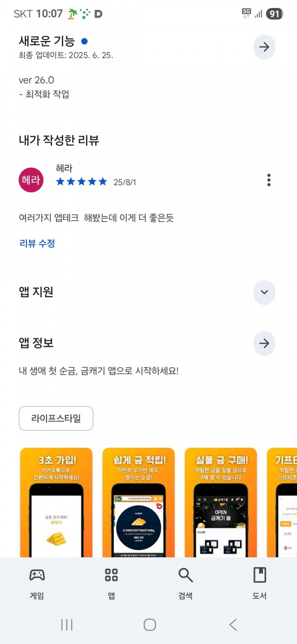View the 쉽게 금 적립 screenshot
297x644 pixels.
tap(139, 502)
